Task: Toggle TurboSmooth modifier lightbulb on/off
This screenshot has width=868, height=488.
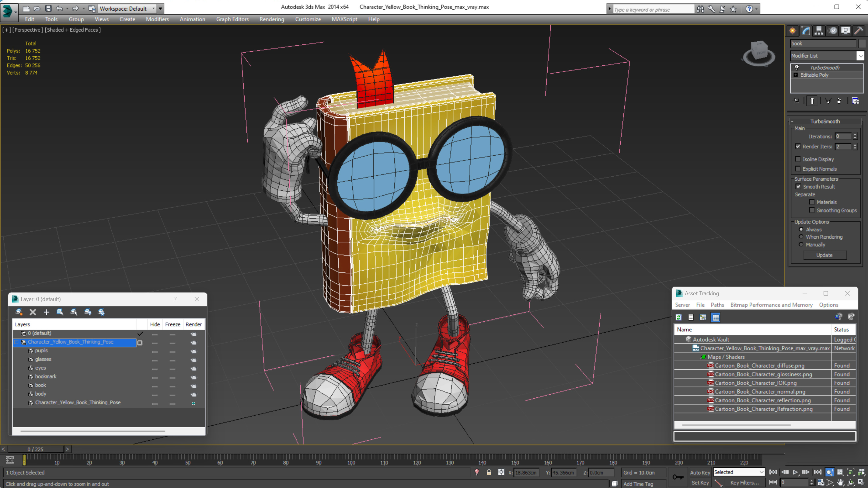Action: 797,67
